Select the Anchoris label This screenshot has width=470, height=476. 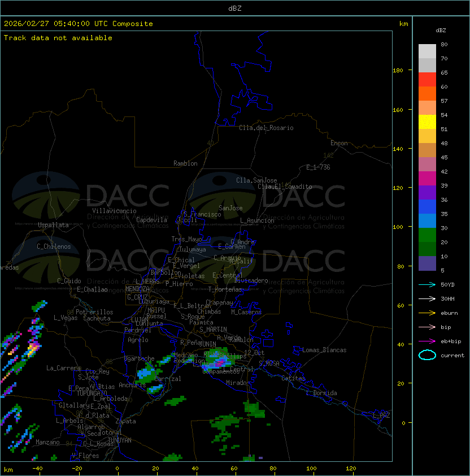132,385
